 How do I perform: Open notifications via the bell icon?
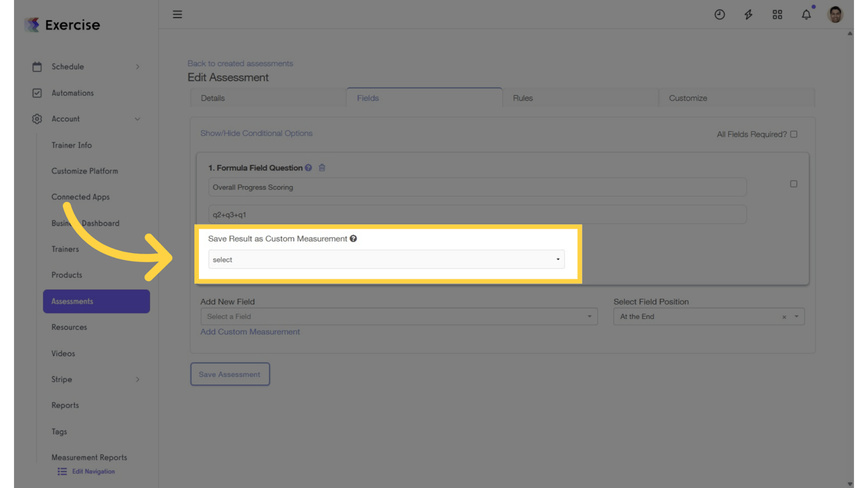[806, 14]
